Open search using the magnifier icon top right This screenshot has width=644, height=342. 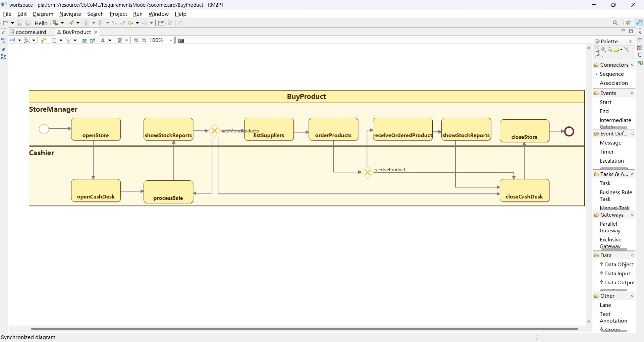click(x=615, y=23)
